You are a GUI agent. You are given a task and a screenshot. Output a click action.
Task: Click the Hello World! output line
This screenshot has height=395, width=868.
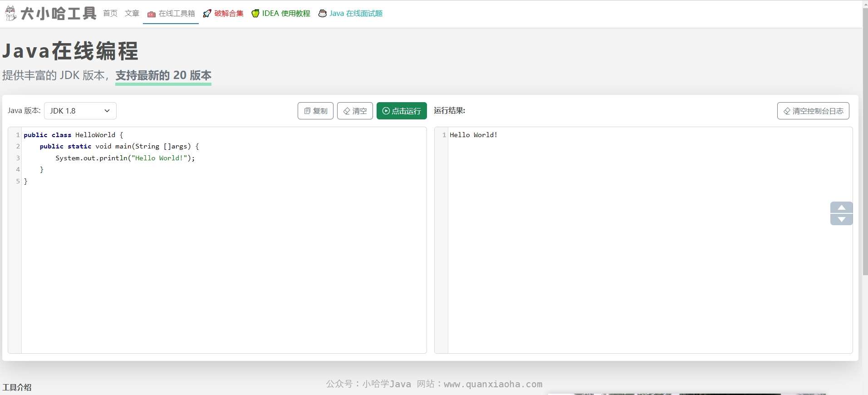pyautogui.click(x=473, y=135)
